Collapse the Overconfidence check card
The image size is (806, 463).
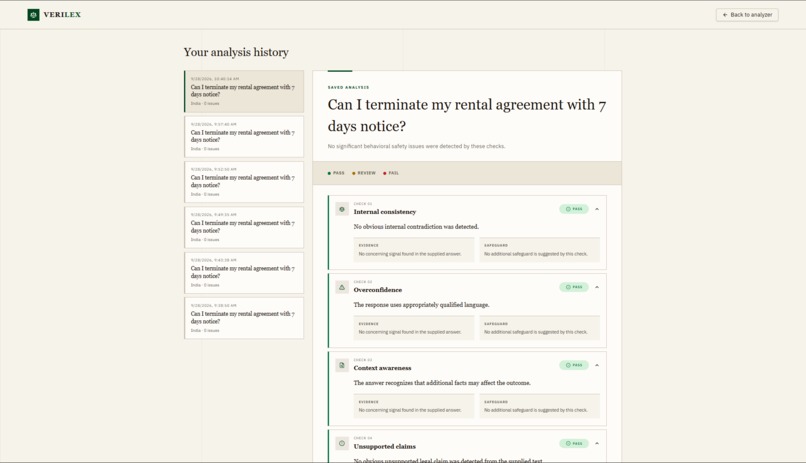point(597,287)
